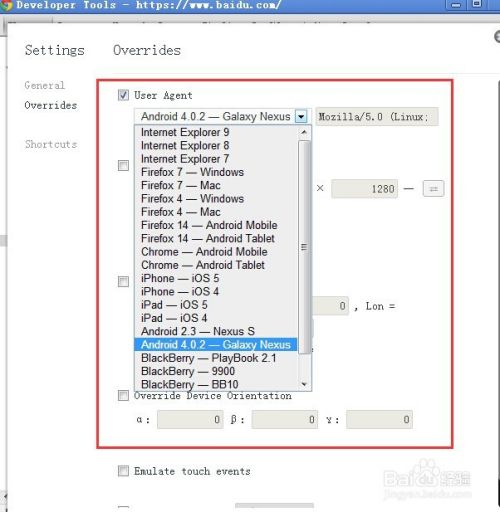The image size is (500, 512).
Task: Choose Chrome — Android Mobile
Action: point(216,252)
